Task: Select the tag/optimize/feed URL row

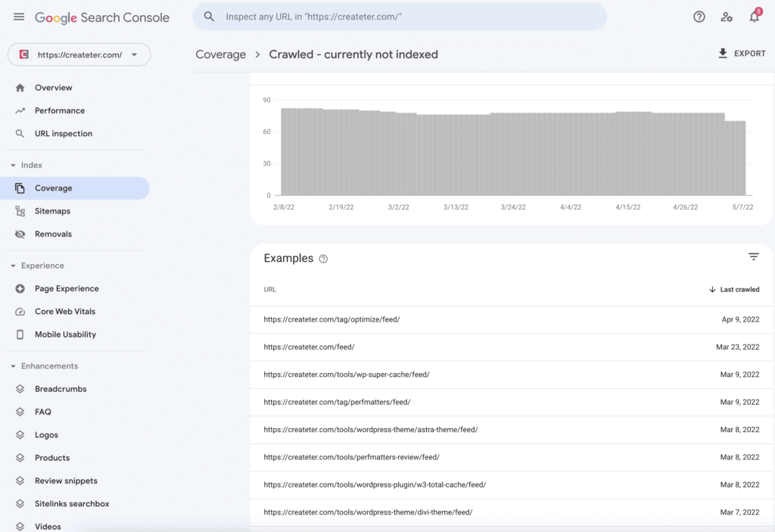Action: 512,319
